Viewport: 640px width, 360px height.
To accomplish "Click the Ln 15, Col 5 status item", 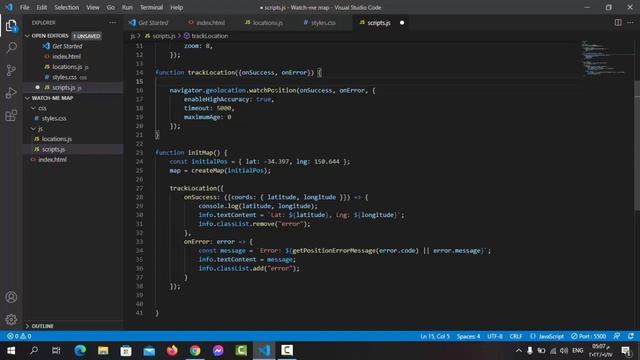I will click(435, 336).
